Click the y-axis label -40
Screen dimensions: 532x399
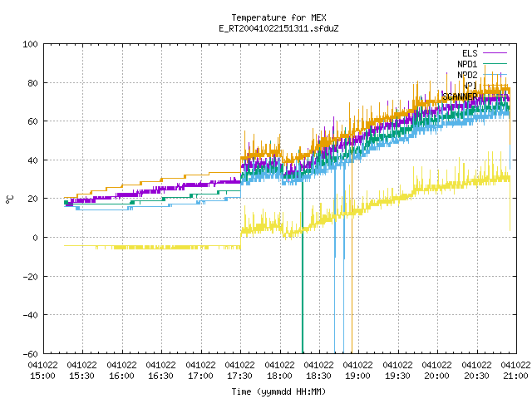31,315
